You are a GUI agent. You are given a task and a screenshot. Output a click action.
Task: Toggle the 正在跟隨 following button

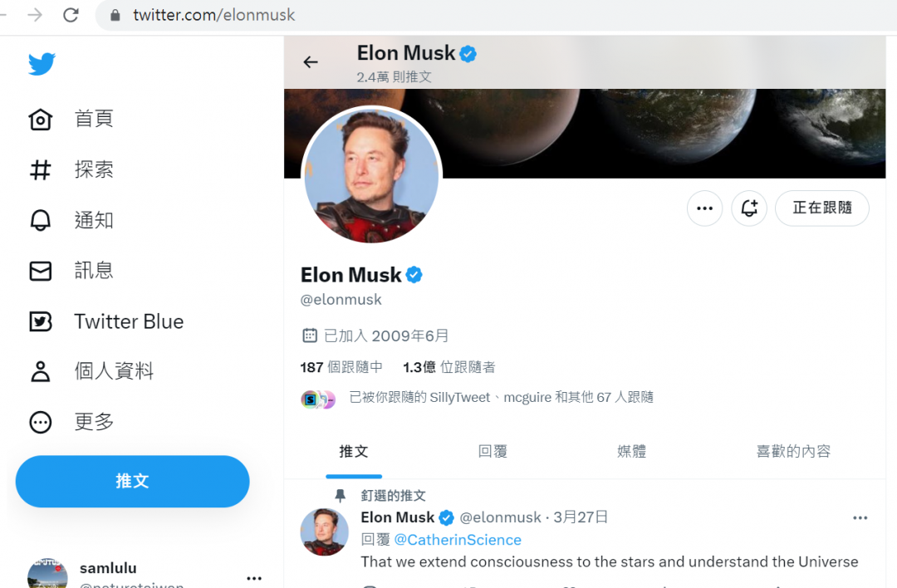coord(822,208)
